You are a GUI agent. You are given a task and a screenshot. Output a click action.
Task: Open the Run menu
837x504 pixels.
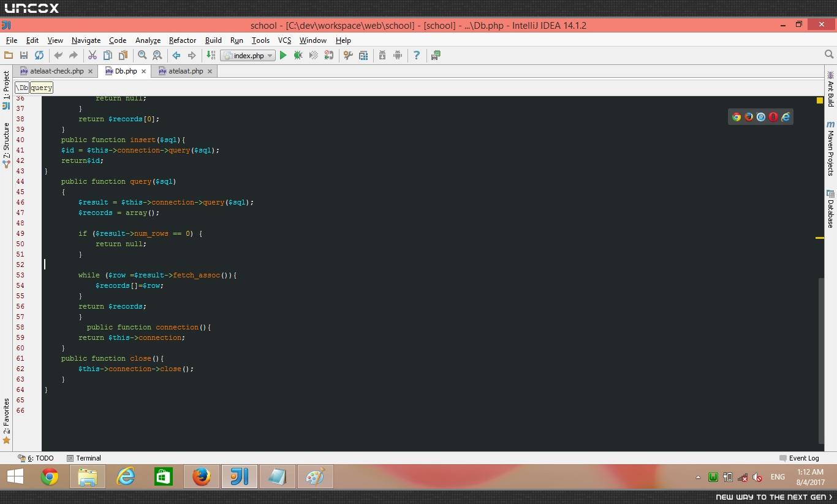click(x=237, y=40)
